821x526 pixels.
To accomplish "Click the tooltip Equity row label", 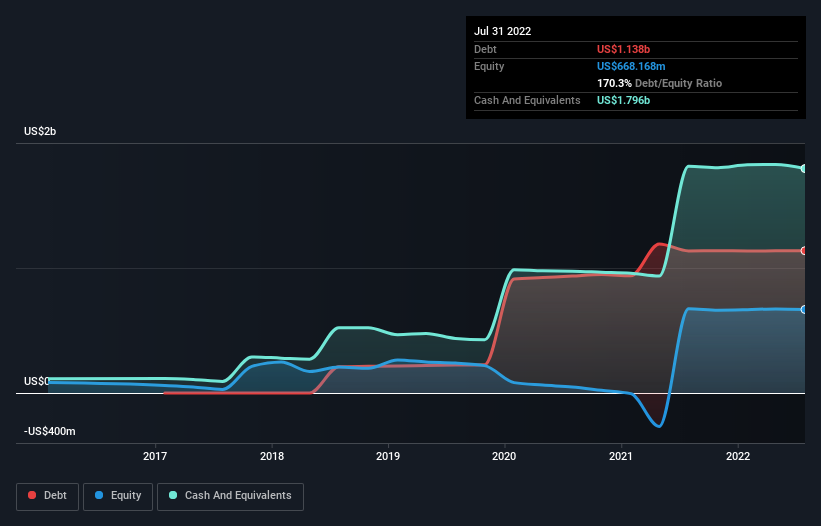I will (489, 66).
